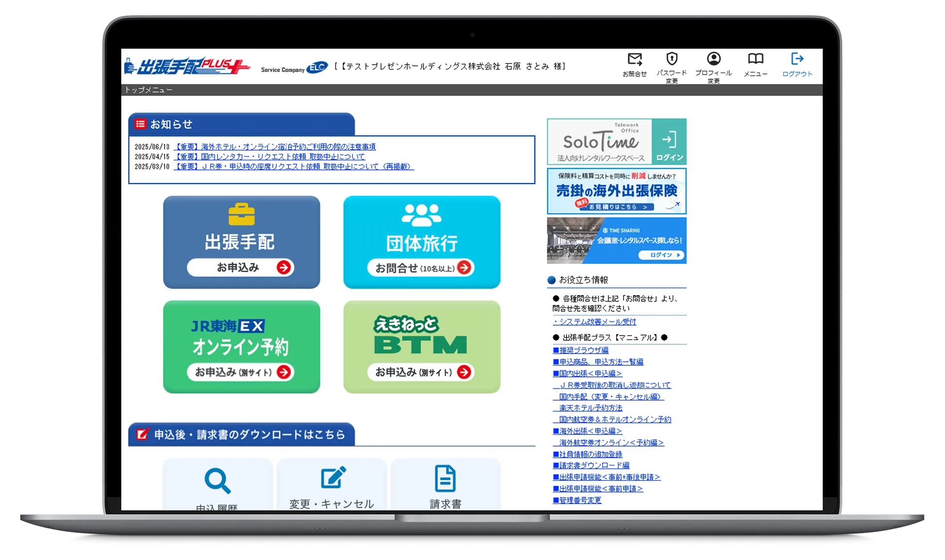The width and height of the screenshot is (945, 560).
Task: Open 出張申請機能＜事前申請＞ link
Action: (598, 488)
